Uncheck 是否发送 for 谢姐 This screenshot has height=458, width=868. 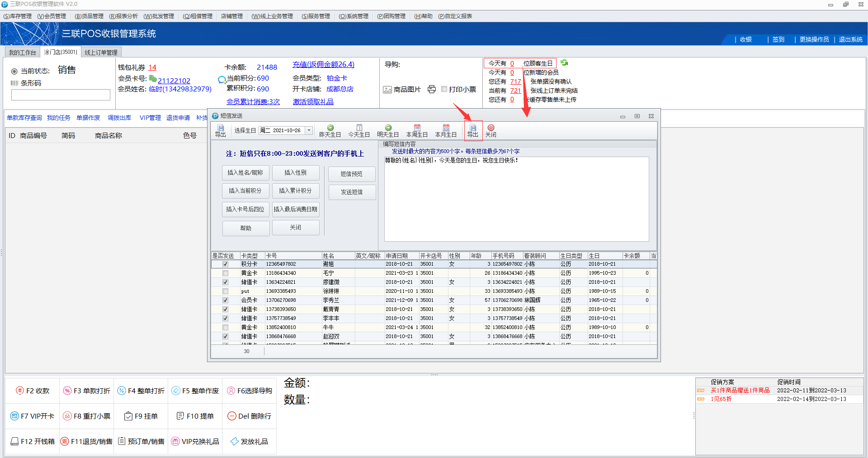click(225, 264)
